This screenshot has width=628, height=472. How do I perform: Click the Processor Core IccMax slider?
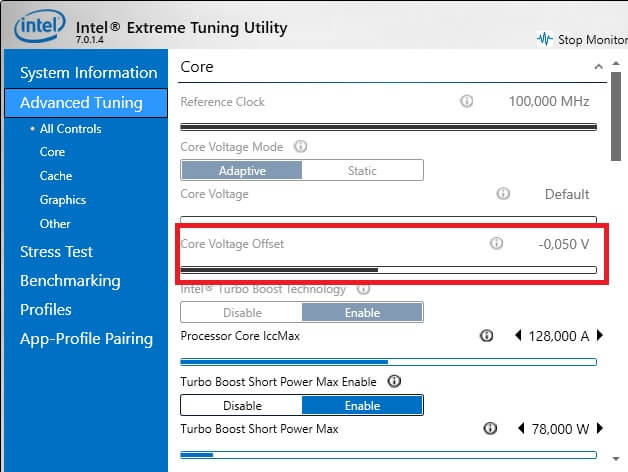pyautogui.click(x=388, y=362)
